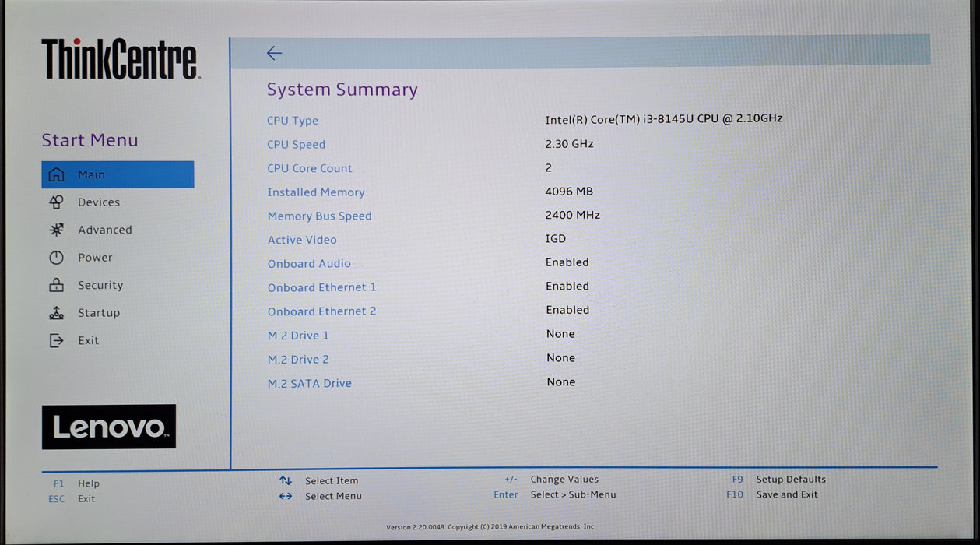Click the Onboard Audio label

click(309, 264)
